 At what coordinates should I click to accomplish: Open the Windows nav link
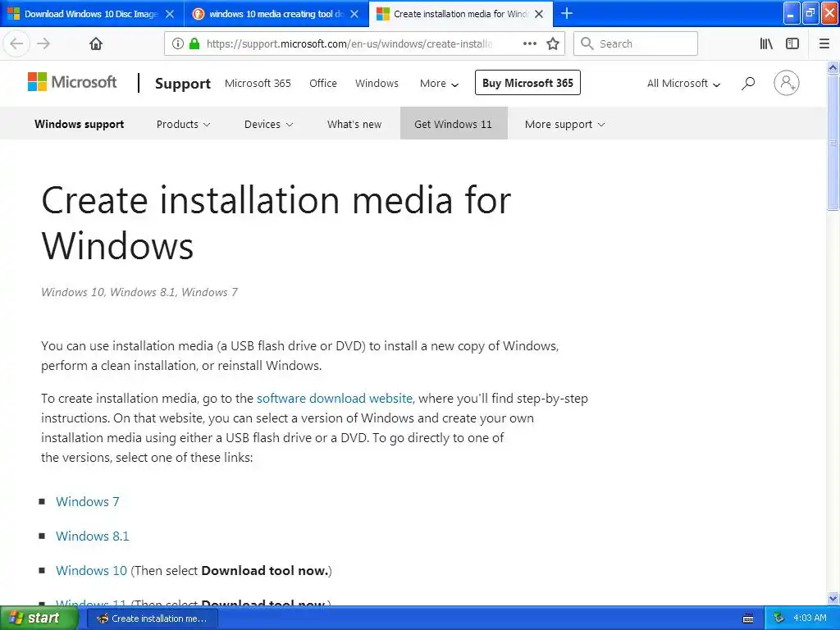tap(377, 84)
